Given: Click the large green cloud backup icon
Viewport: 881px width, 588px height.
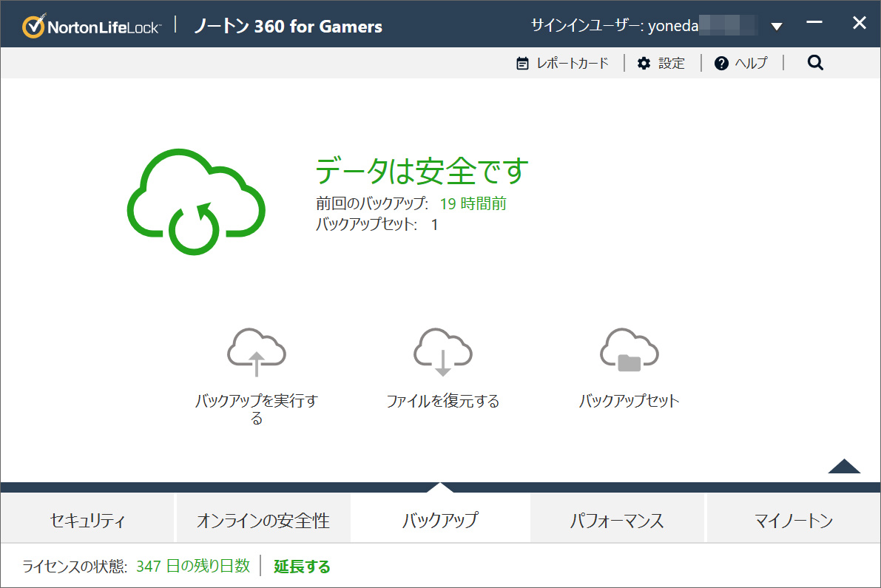Looking at the screenshot, I should (x=196, y=202).
